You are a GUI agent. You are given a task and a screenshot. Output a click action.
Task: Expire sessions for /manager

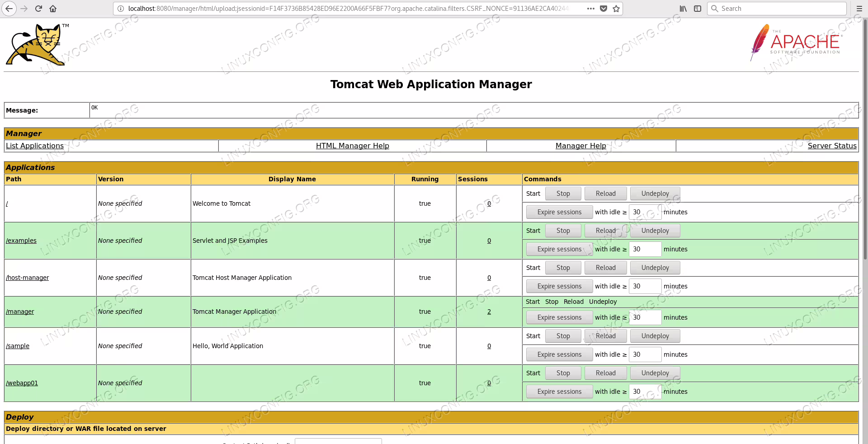point(560,317)
